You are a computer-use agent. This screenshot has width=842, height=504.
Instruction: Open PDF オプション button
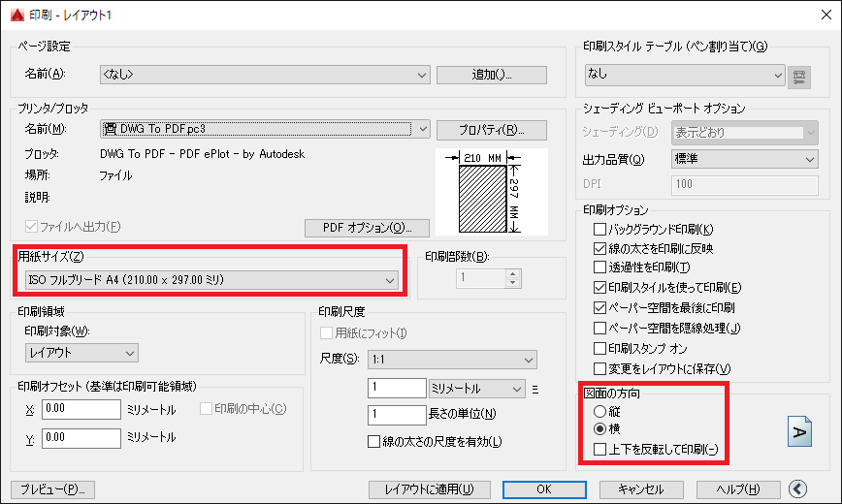tap(367, 228)
